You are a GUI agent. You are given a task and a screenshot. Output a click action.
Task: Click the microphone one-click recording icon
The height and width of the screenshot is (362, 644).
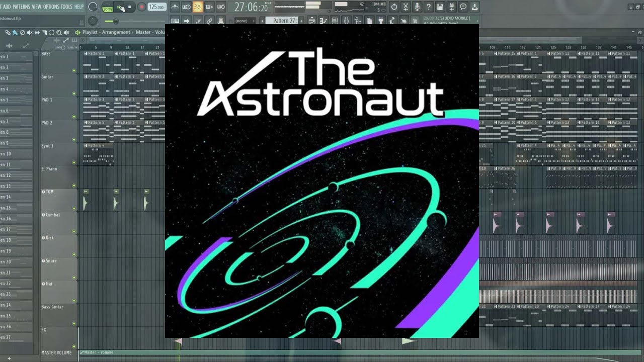point(417,7)
